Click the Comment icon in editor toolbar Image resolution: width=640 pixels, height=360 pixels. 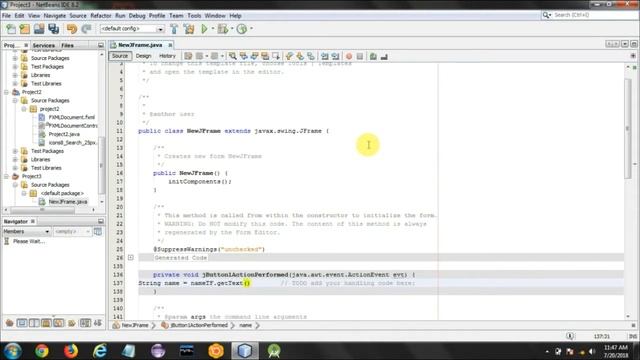click(373, 56)
